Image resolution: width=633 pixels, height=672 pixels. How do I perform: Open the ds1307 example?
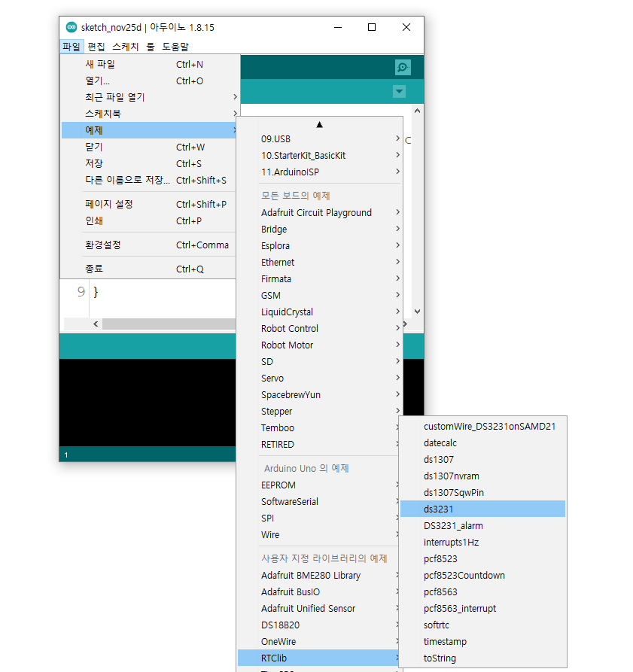(x=483, y=460)
